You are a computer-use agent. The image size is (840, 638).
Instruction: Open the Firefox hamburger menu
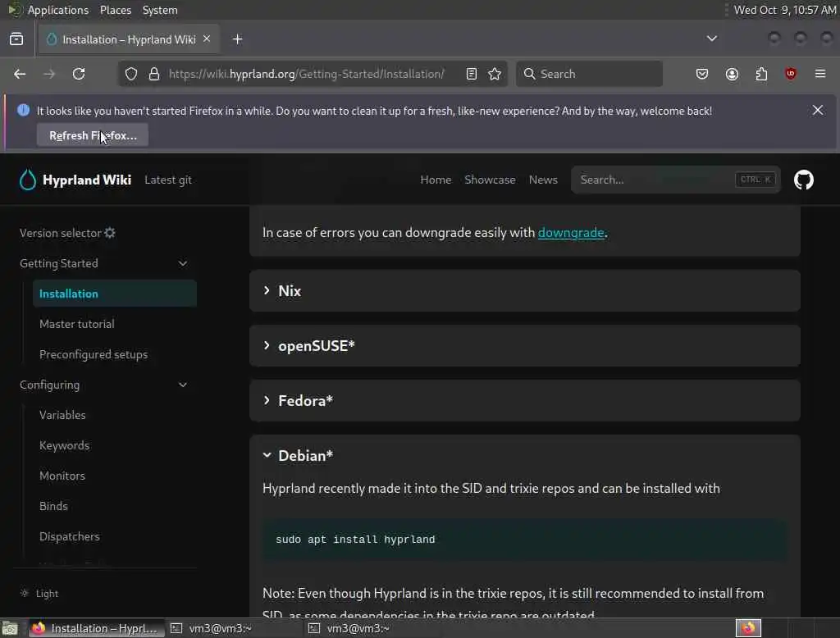pos(820,74)
